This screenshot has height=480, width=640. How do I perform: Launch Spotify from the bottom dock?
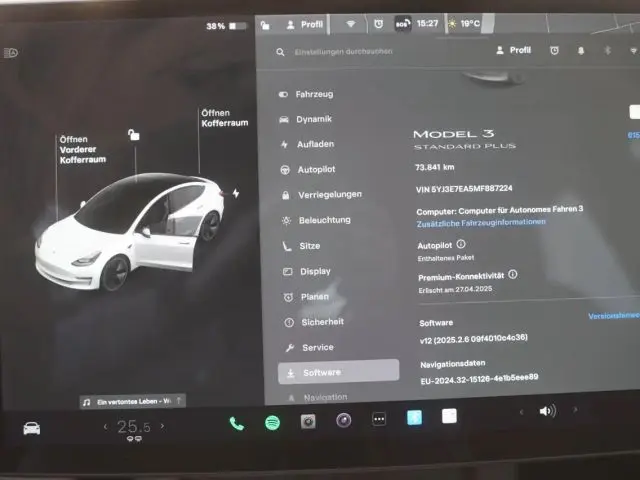(272, 422)
